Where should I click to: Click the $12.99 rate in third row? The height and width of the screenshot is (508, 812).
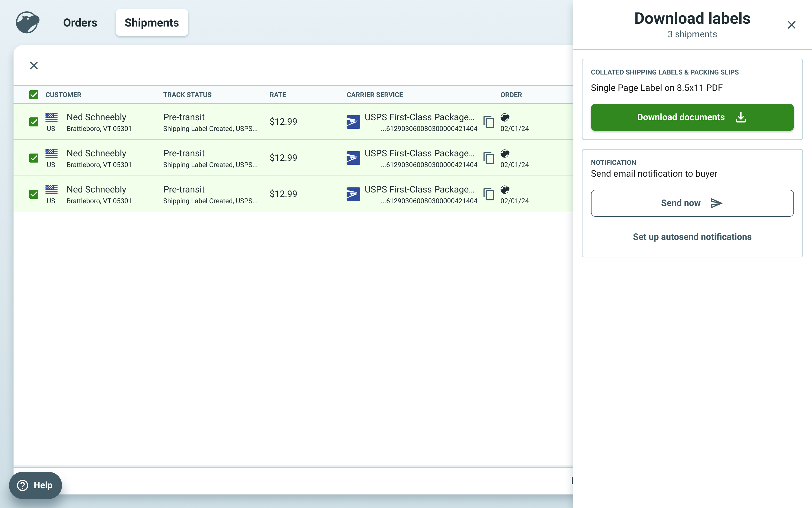pyautogui.click(x=283, y=194)
